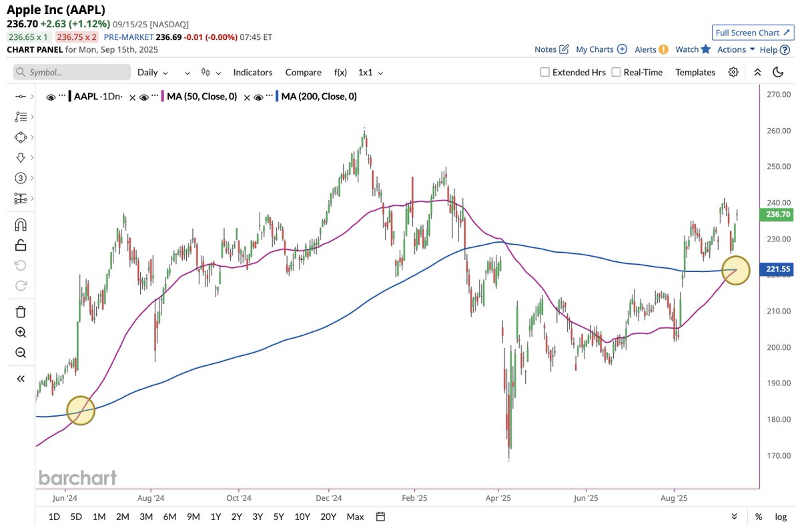The width and height of the screenshot is (800, 532).
Task: Open the Actions dropdown menu
Action: [736, 49]
